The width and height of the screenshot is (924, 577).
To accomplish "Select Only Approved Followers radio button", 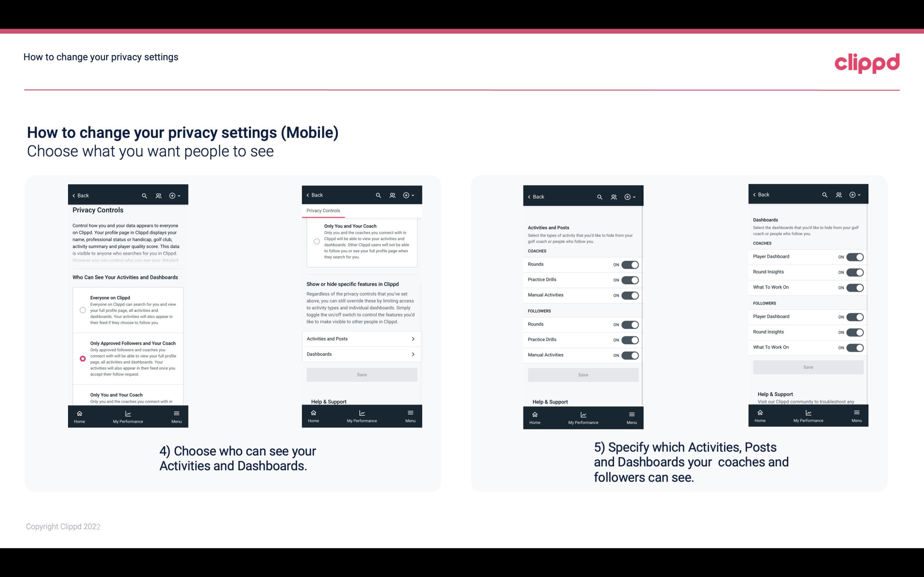I will [82, 358].
